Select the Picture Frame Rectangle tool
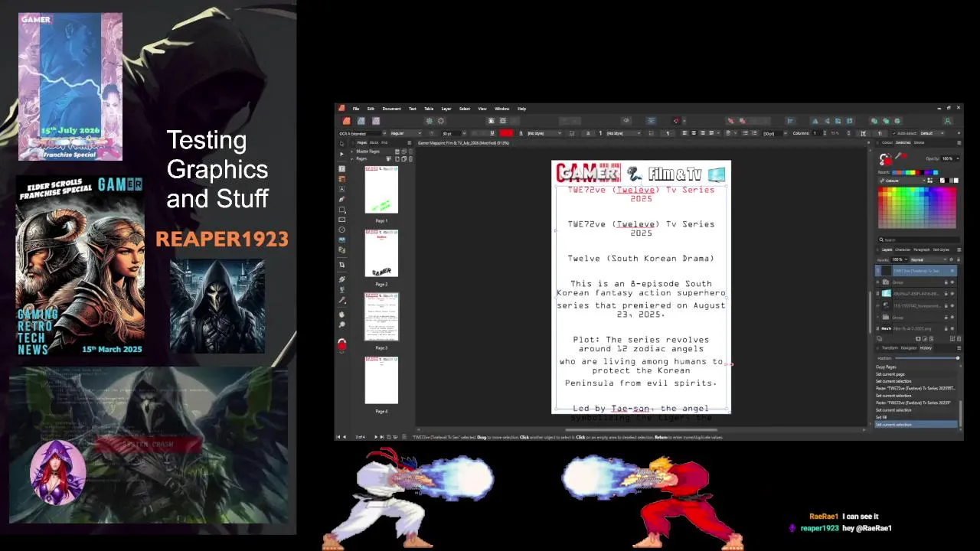This screenshot has width=980, height=551. coord(342,220)
